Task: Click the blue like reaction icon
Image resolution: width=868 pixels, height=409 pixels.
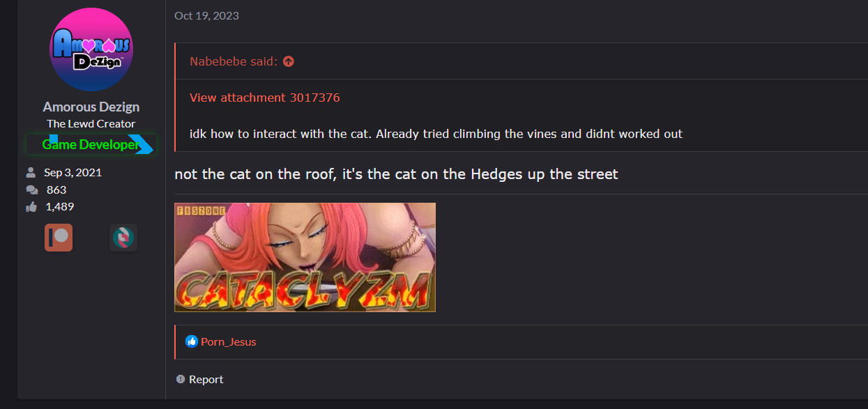Action: point(192,341)
